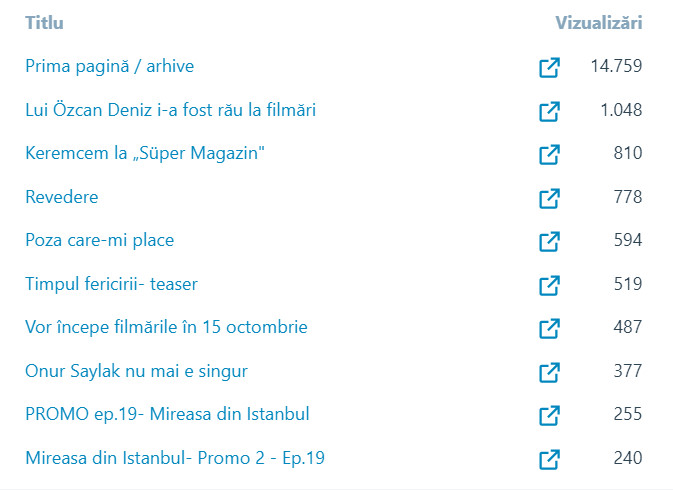Click Onur Saylak nu mai e singur
Screen dimensions: 673x490
[136, 371]
